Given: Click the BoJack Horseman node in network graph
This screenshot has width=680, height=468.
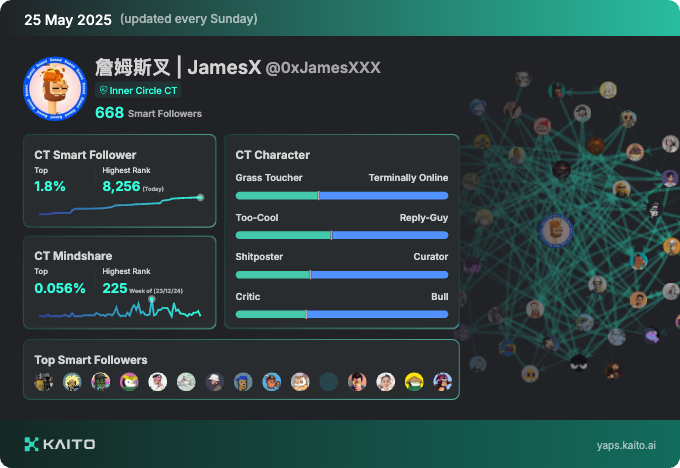Looking at the screenshot, I should (x=639, y=261).
